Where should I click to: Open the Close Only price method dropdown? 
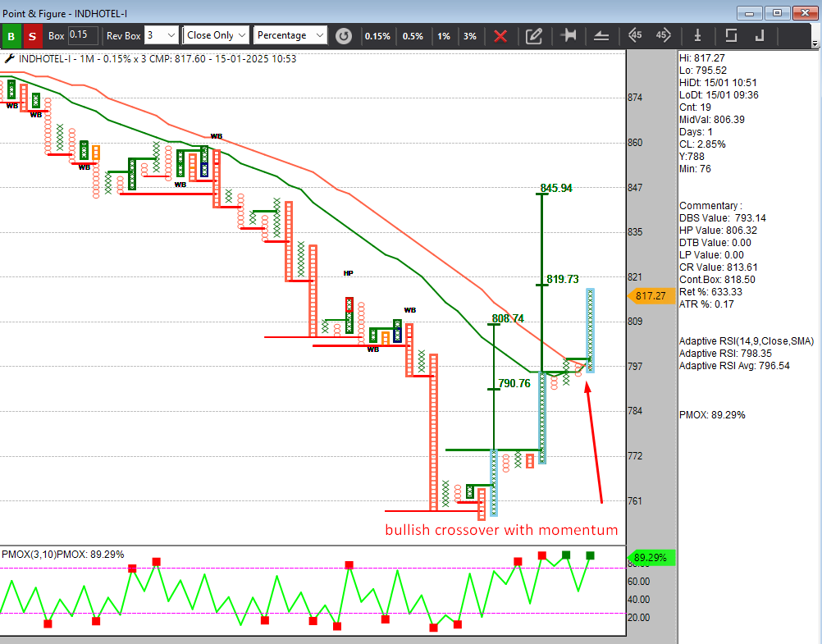pyautogui.click(x=216, y=35)
